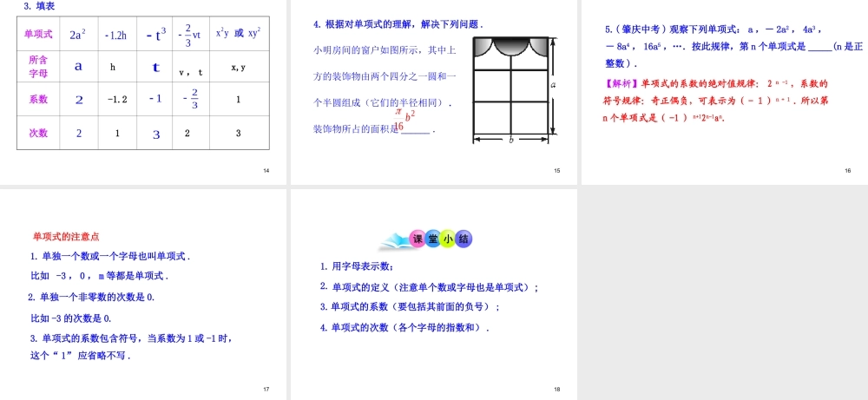Viewport: 868px width, 400px height.
Task: Select the 填表 table slide thumbnail
Action: [x=143, y=91]
